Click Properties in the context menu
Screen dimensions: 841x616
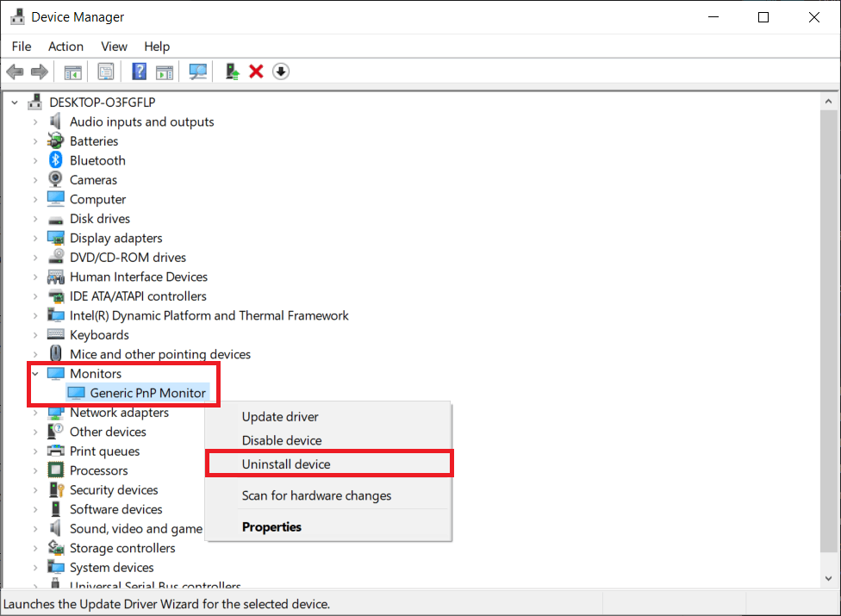click(x=271, y=526)
